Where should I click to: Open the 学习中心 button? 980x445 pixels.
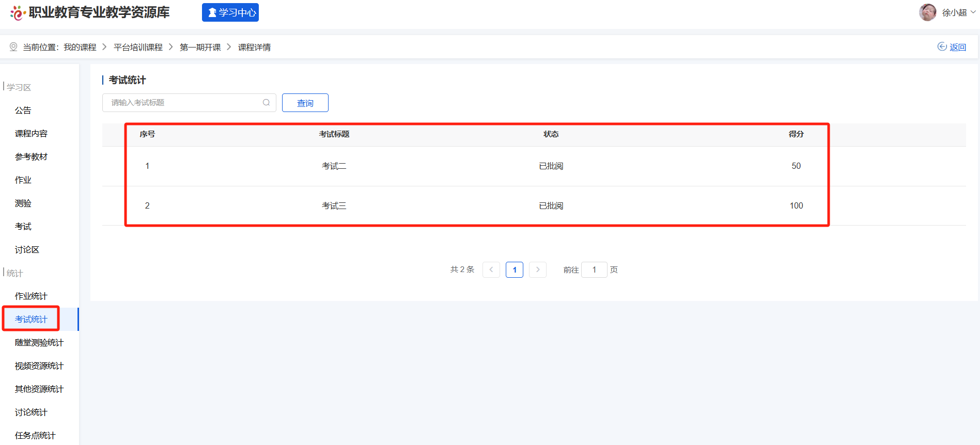(x=230, y=12)
